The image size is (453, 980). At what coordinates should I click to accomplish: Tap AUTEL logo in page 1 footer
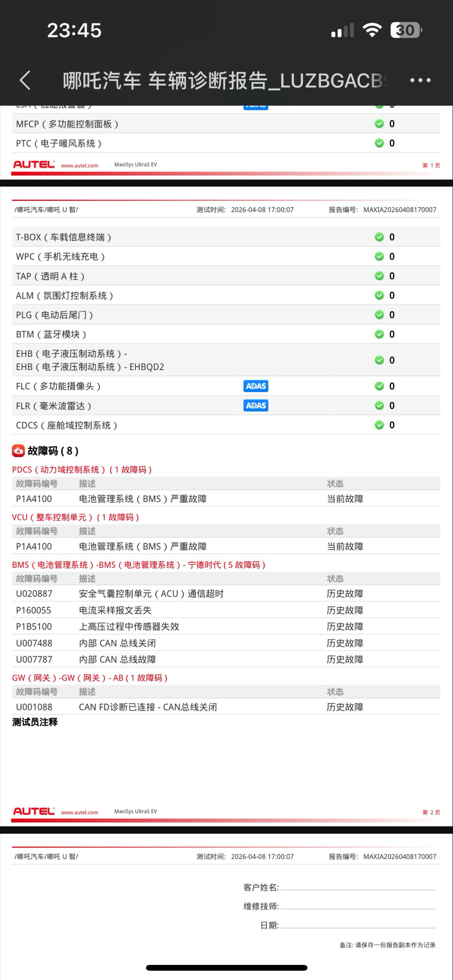coord(34,164)
